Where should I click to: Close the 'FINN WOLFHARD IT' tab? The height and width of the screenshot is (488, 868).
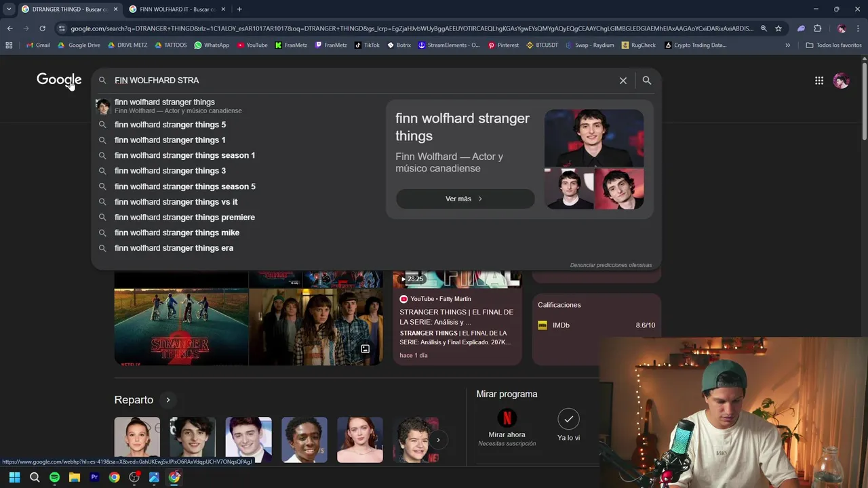(x=223, y=9)
